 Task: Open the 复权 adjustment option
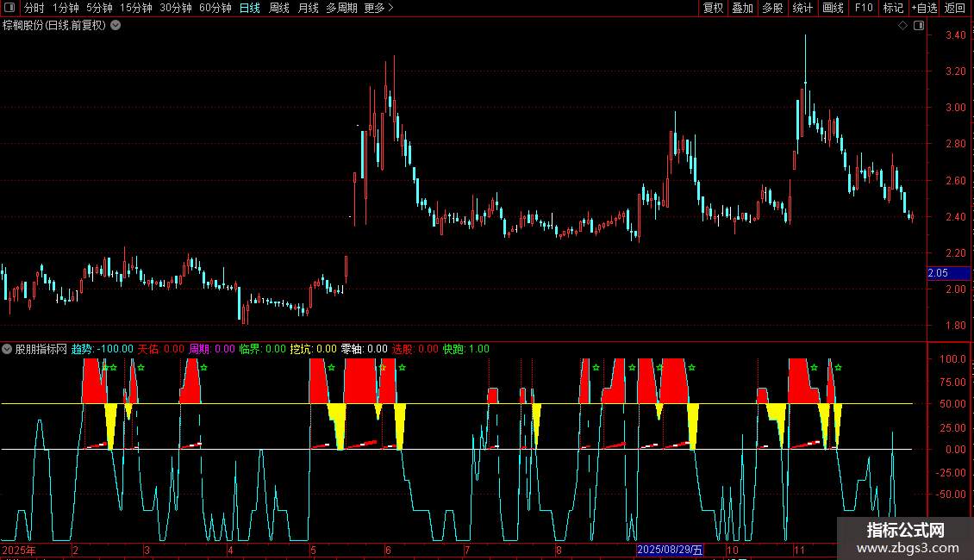tap(713, 8)
